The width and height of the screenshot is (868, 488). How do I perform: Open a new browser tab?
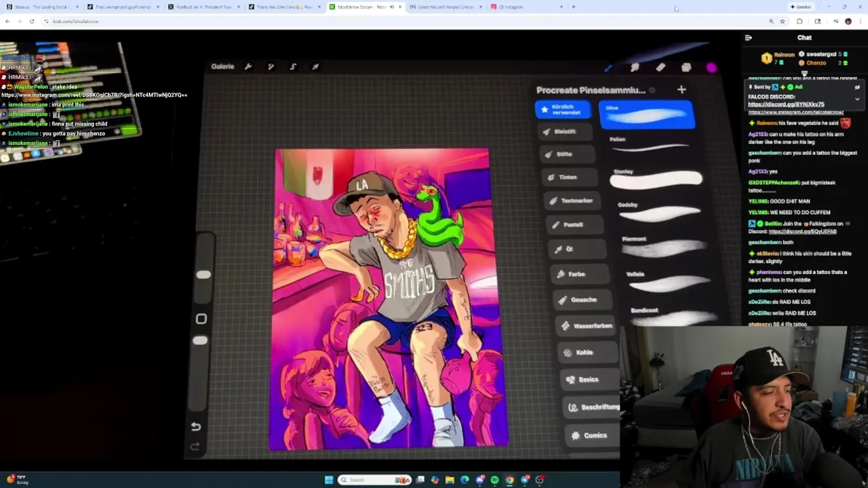point(574,7)
